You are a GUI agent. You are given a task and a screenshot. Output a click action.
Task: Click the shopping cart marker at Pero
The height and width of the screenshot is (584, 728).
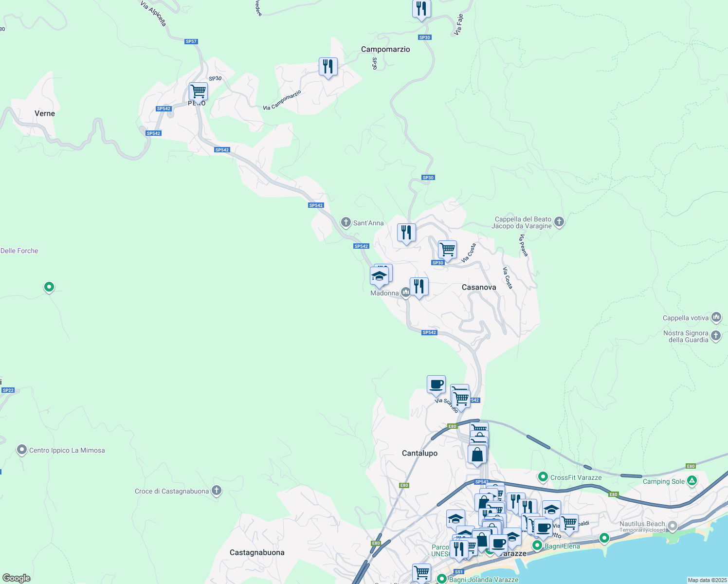tap(198, 91)
